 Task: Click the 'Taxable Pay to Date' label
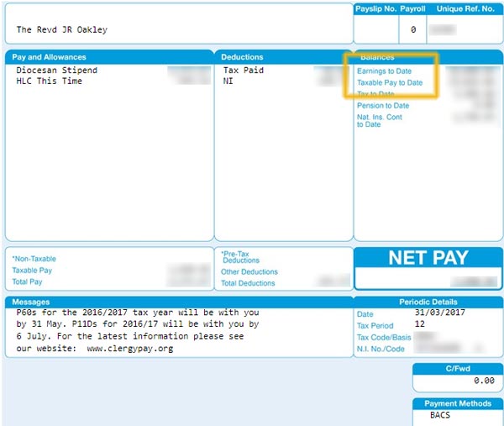[390, 82]
